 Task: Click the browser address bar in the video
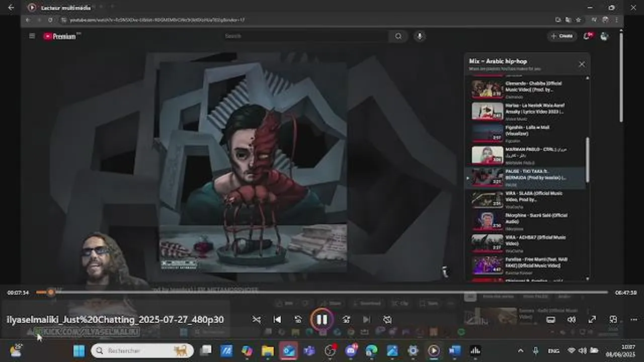click(x=306, y=20)
